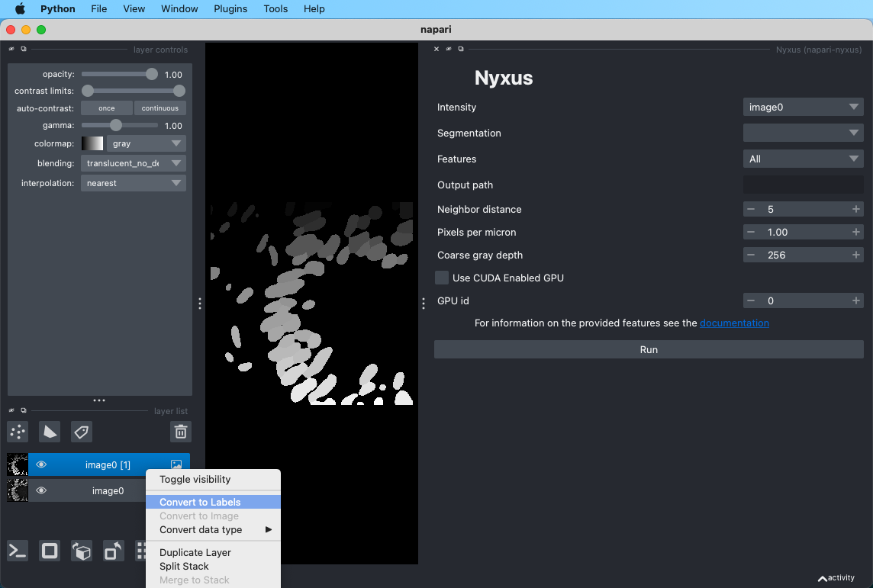The height and width of the screenshot is (588, 873).
Task: Click the Output path input field
Action: [803, 185]
